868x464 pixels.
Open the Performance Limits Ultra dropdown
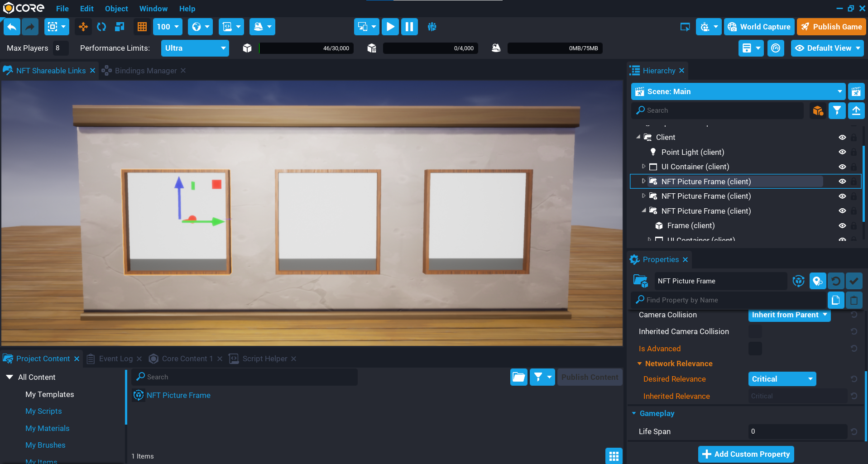pos(195,48)
